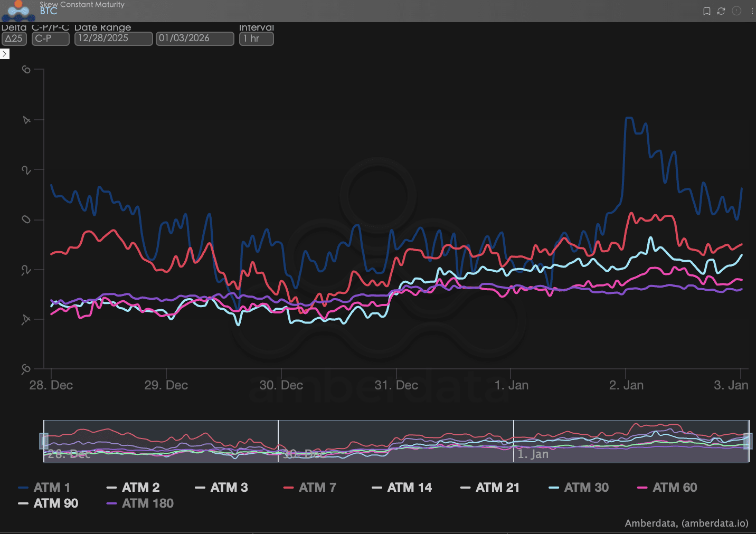Open the three-dot more options menu

pos(752,11)
